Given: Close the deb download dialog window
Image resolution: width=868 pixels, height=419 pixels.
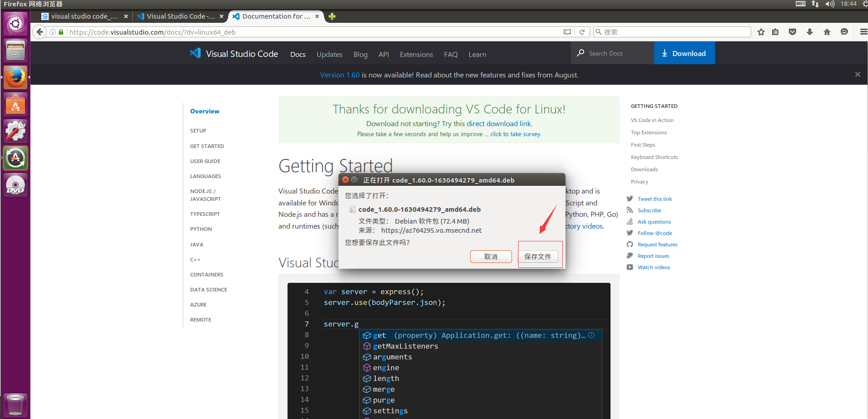Looking at the screenshot, I should [345, 180].
